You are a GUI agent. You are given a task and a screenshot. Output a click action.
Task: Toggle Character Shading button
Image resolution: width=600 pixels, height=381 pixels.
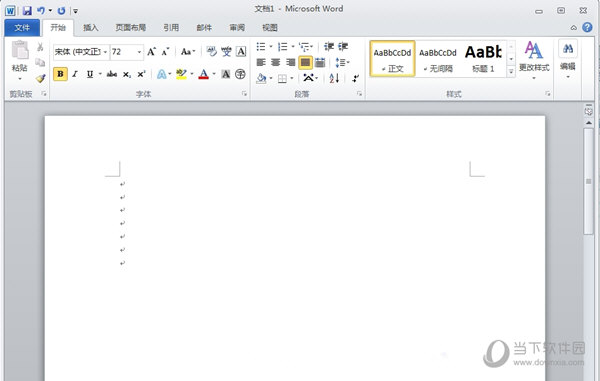[x=226, y=74]
